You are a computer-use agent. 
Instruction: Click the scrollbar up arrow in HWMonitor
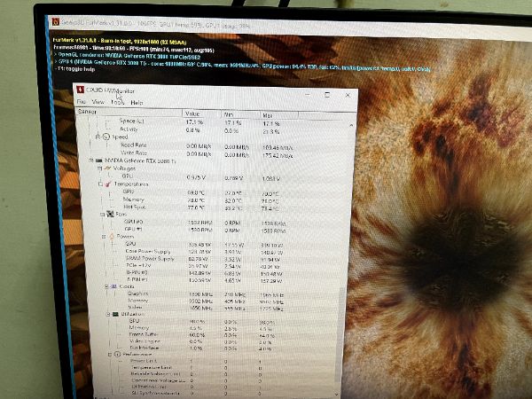[351, 125]
